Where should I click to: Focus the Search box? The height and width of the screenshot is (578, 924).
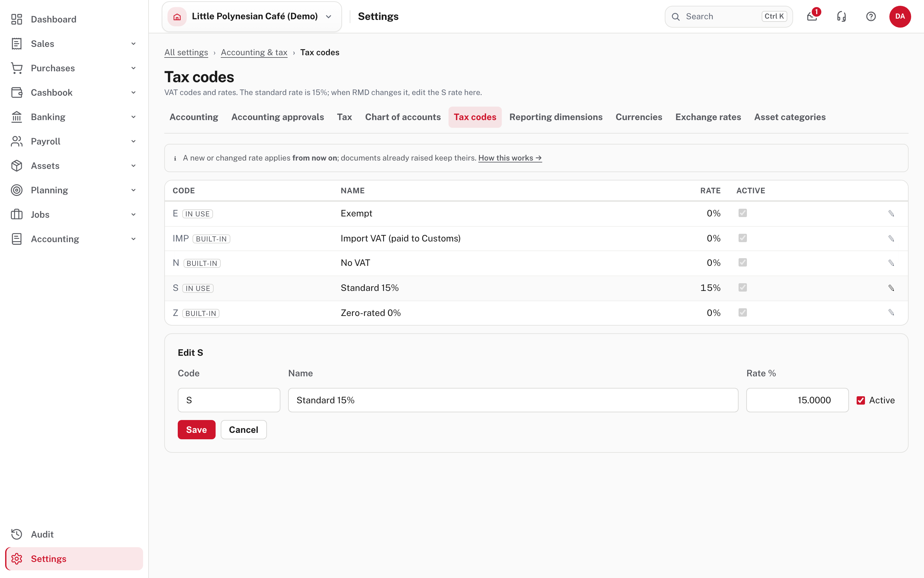click(729, 16)
